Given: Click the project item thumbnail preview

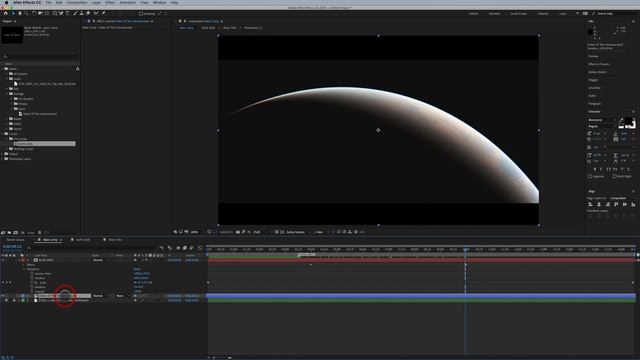Looking at the screenshot, I should pyautogui.click(x=12, y=35).
